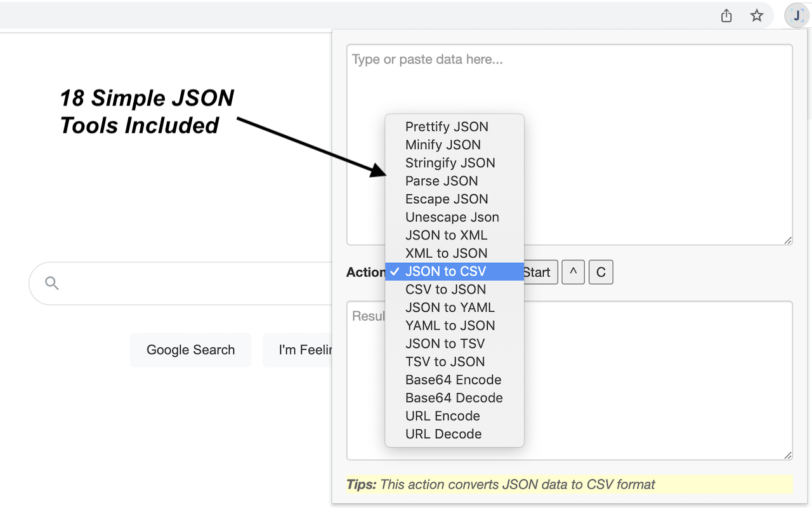
Task: Clear the fields with the C button
Action: coord(600,272)
